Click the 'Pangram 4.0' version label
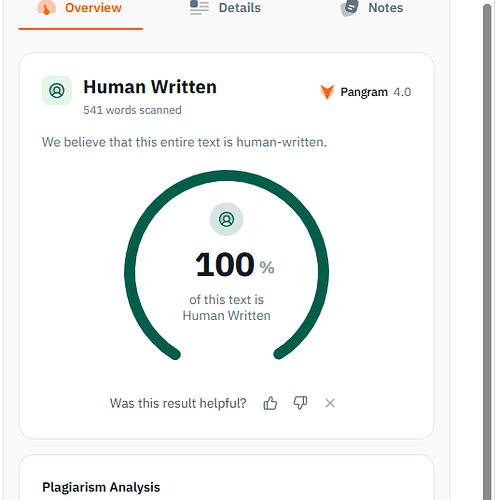The height and width of the screenshot is (500, 497). (x=376, y=92)
